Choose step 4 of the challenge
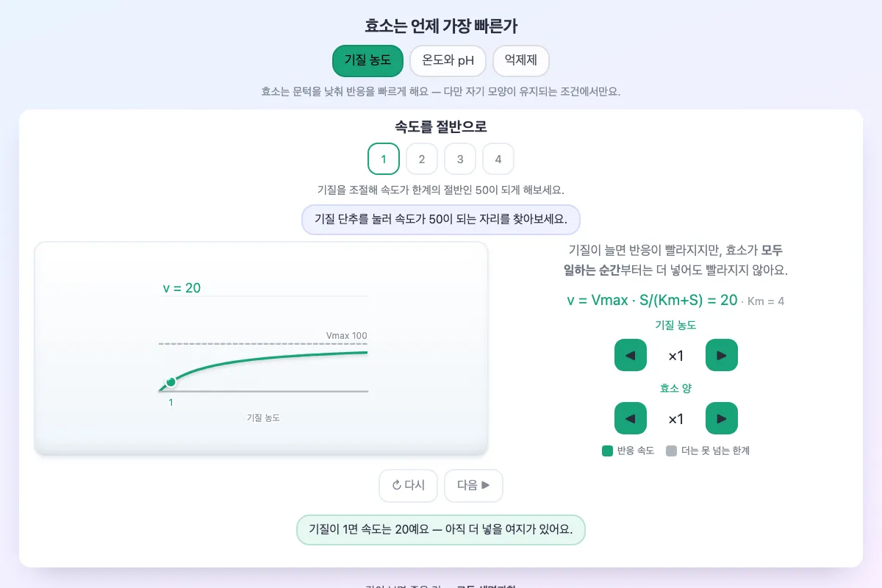 [498, 159]
